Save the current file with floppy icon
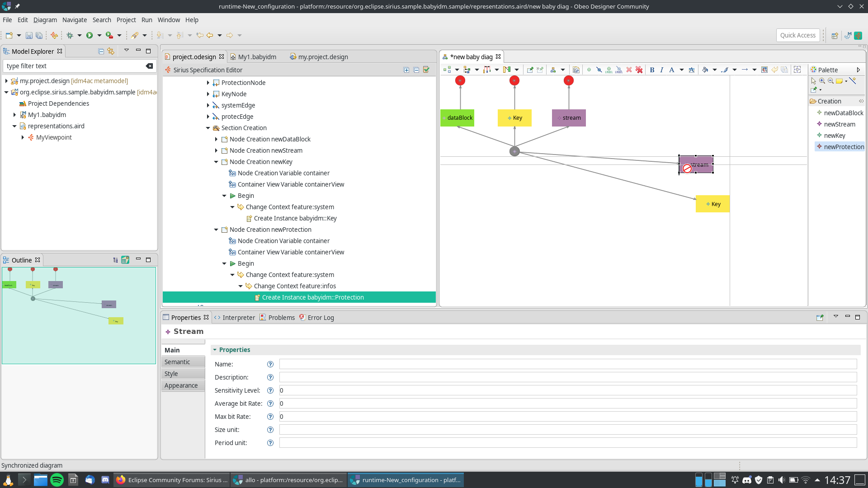Viewport: 868px width, 488px height. point(29,35)
